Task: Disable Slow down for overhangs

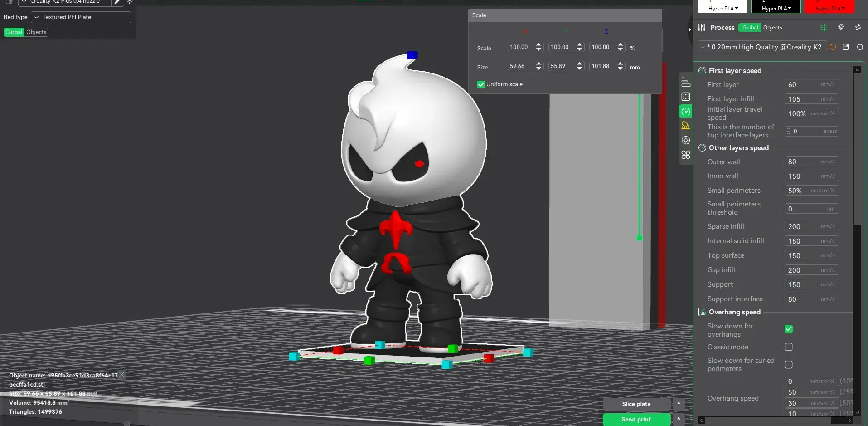Action: tap(789, 329)
